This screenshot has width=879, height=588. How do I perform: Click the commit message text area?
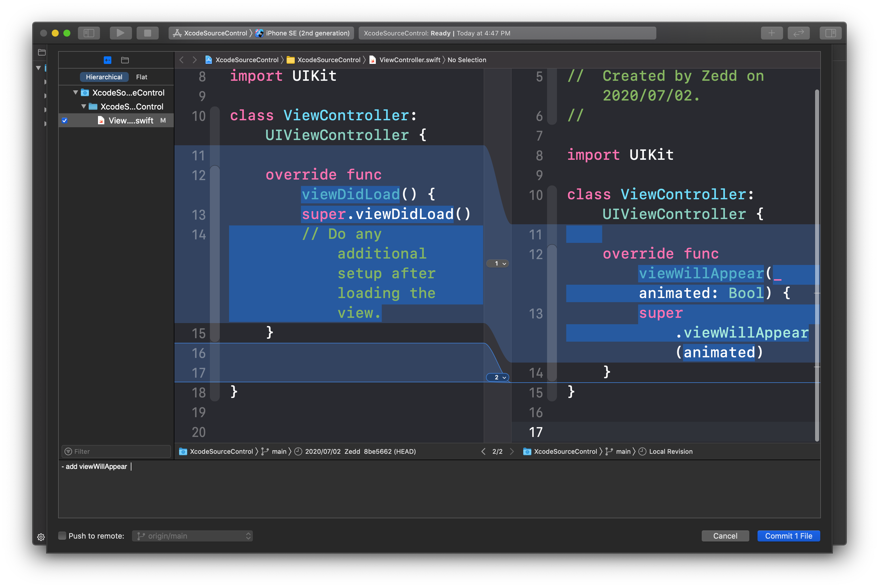(439, 489)
